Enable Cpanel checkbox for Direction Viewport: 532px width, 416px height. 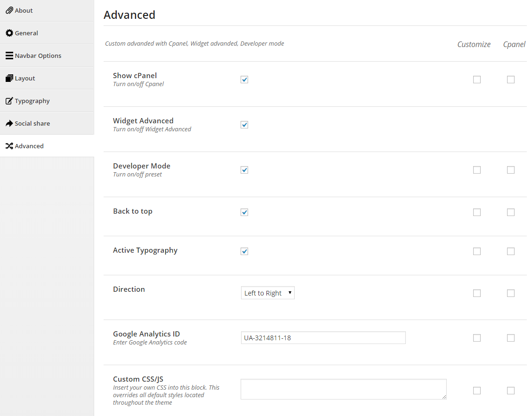(511, 293)
